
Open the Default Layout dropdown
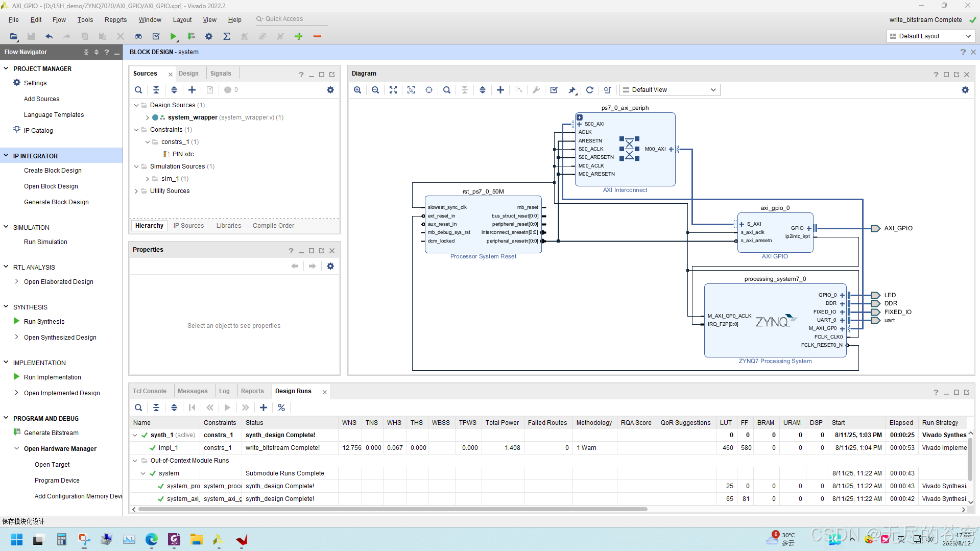pos(930,36)
